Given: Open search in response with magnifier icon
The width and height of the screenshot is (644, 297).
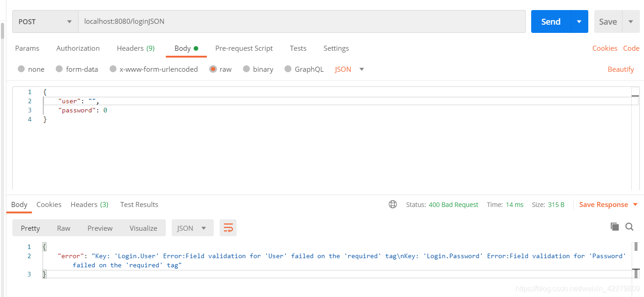Looking at the screenshot, I should pyautogui.click(x=629, y=227).
